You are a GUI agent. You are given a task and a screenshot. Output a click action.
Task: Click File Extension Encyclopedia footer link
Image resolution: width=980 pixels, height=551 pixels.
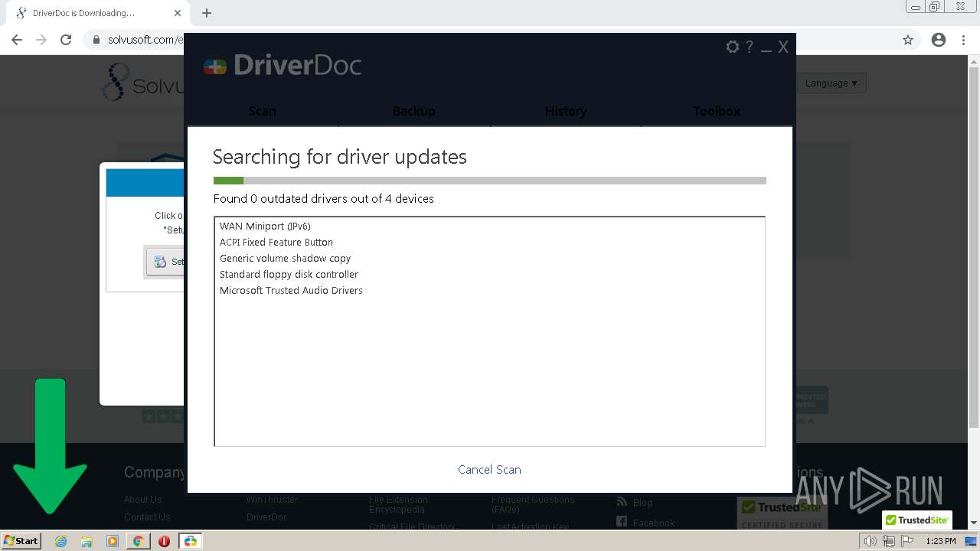[x=397, y=504]
